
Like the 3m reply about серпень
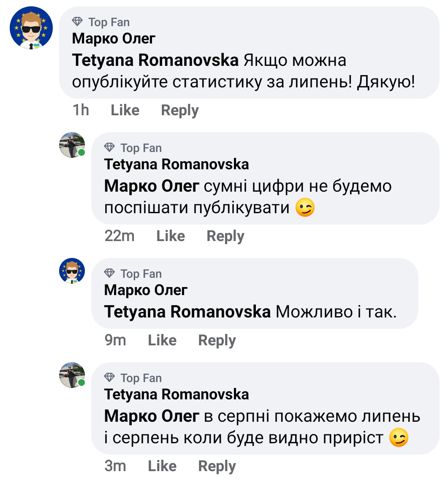162,466
